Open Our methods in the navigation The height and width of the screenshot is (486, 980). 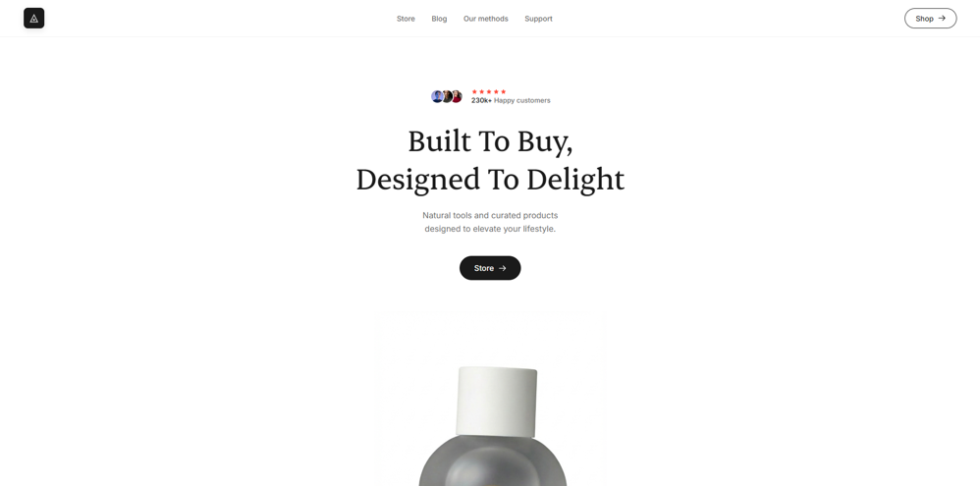(486, 19)
